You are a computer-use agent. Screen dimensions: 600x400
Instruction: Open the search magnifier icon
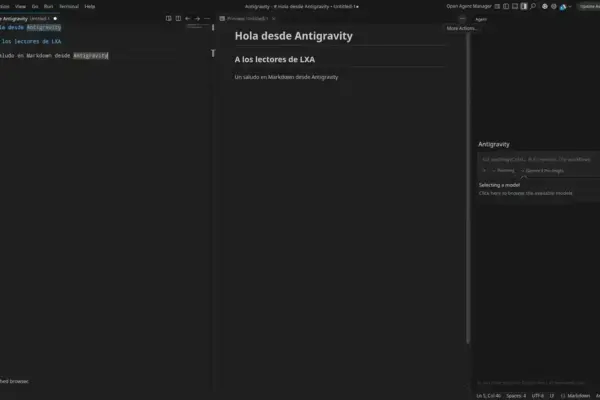[x=533, y=6]
